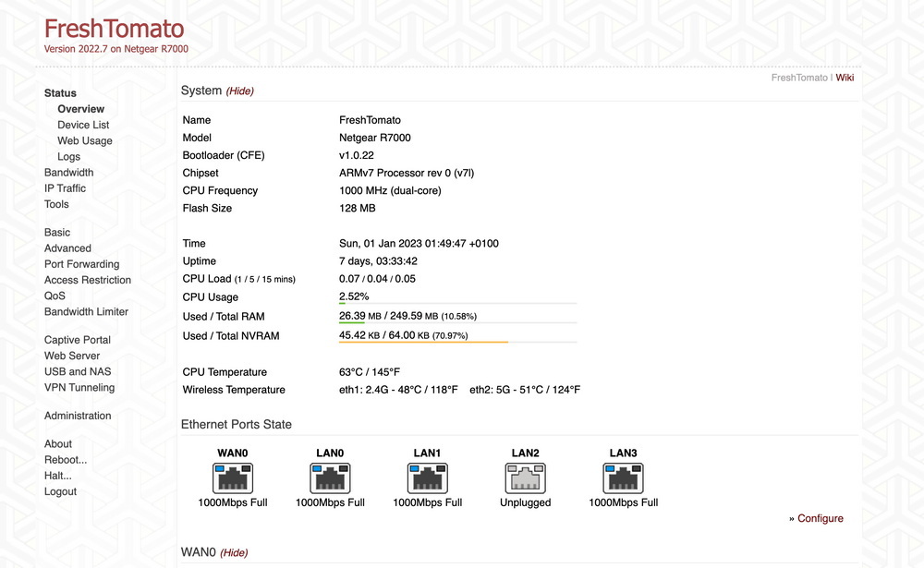Screen dimensions: 924x568
Task: Click the Flash Size value '128 MB'
Action: point(357,209)
